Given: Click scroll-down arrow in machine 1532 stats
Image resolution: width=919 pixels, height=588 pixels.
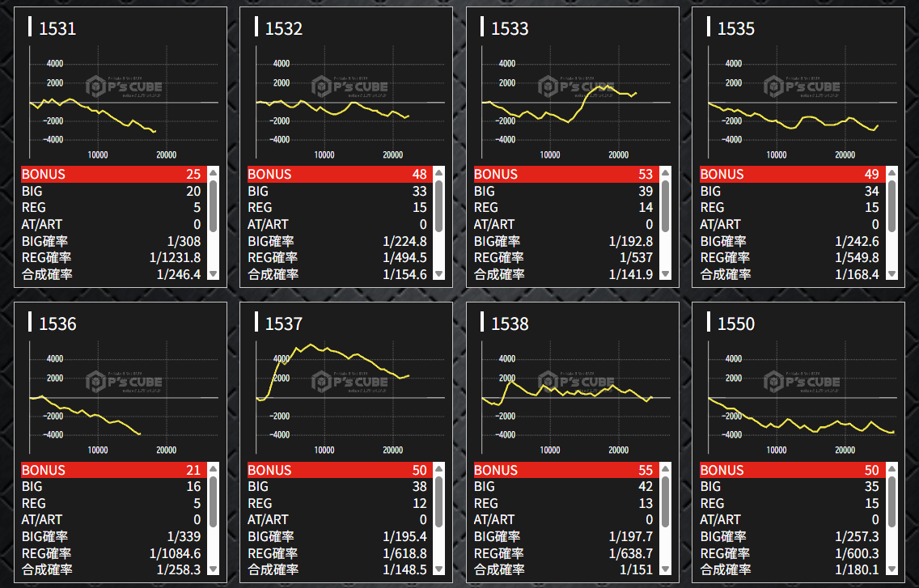Looking at the screenshot, I should pos(439,274).
